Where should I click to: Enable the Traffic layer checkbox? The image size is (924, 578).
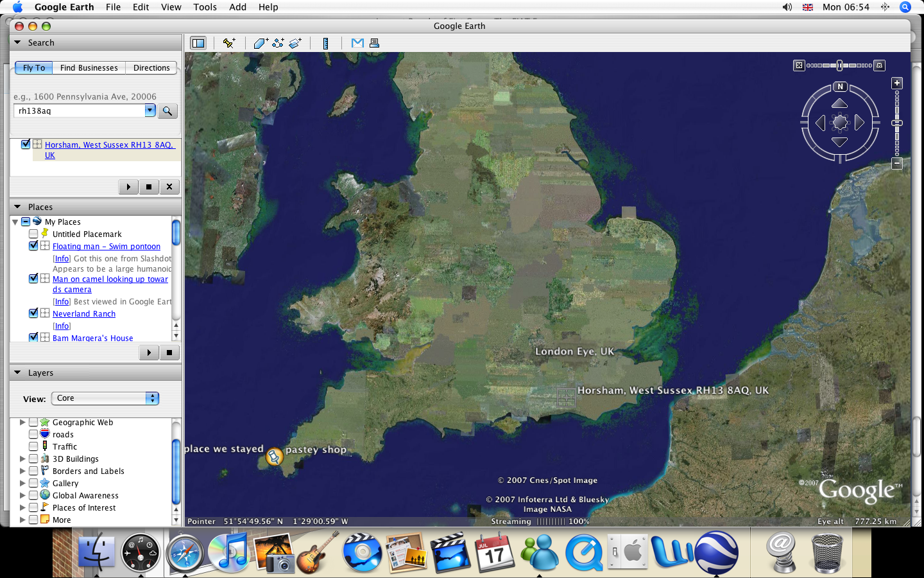tap(33, 447)
